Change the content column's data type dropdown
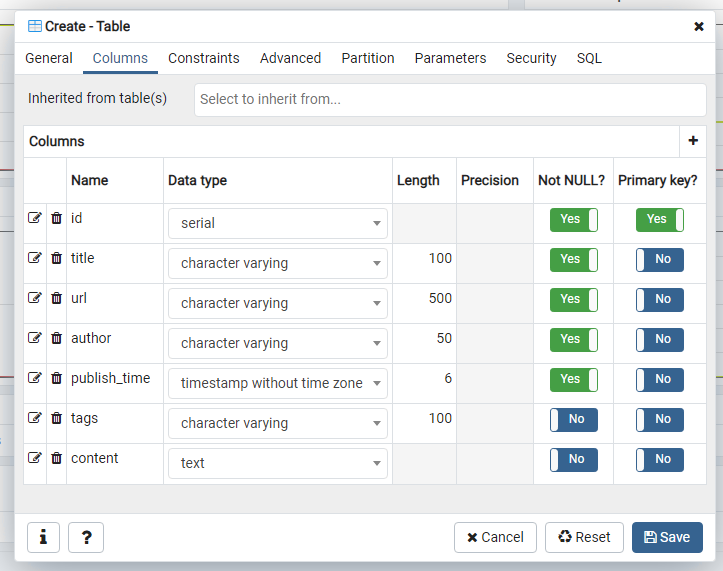This screenshot has height=571, width=723. point(277,463)
